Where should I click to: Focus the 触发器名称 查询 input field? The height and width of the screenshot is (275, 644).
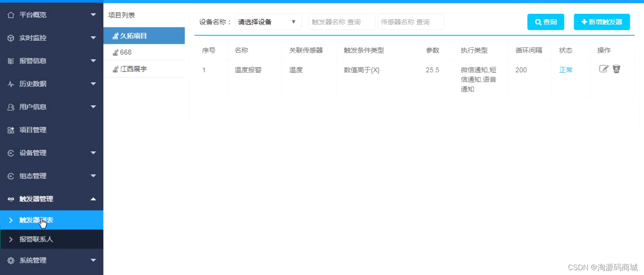pyautogui.click(x=342, y=22)
